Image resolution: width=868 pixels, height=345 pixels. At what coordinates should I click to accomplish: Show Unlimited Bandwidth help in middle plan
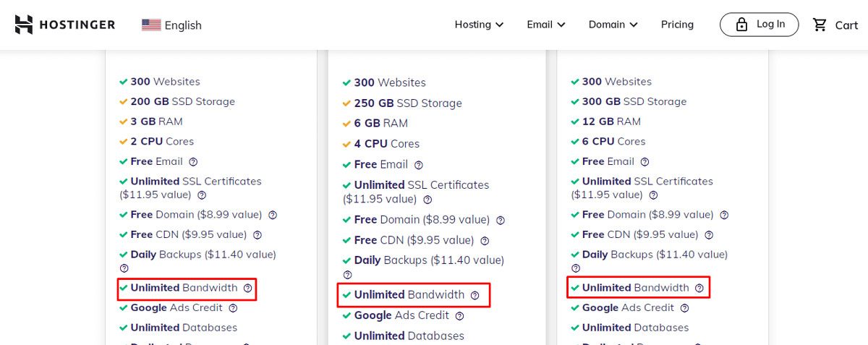475,295
